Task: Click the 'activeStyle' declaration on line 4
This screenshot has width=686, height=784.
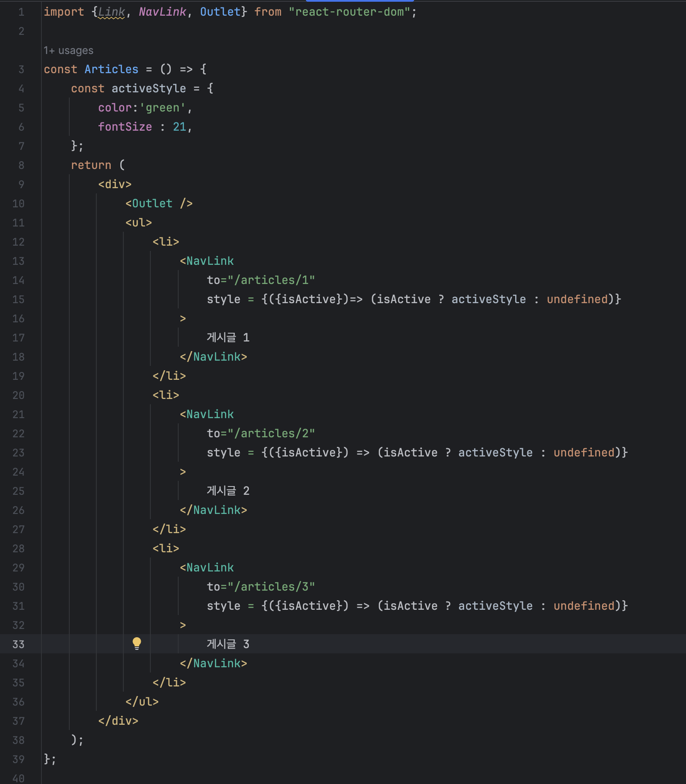Action: pos(149,88)
